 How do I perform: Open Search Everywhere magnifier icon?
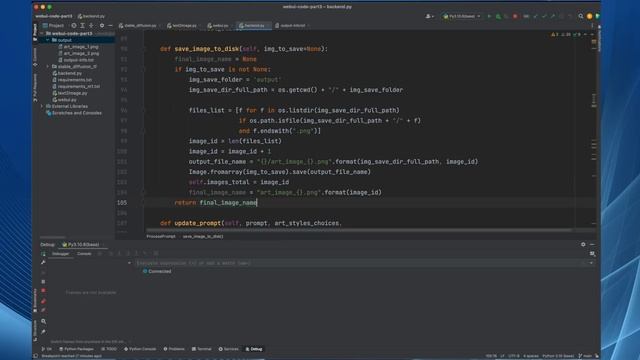(x=581, y=16)
